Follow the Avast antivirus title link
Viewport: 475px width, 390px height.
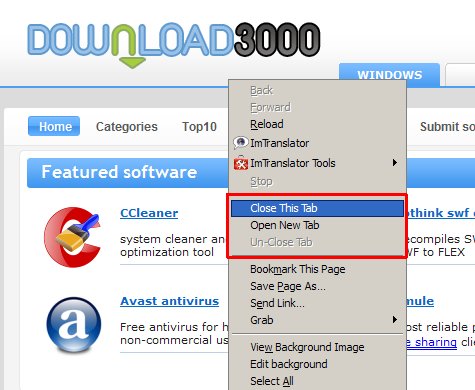(x=169, y=301)
